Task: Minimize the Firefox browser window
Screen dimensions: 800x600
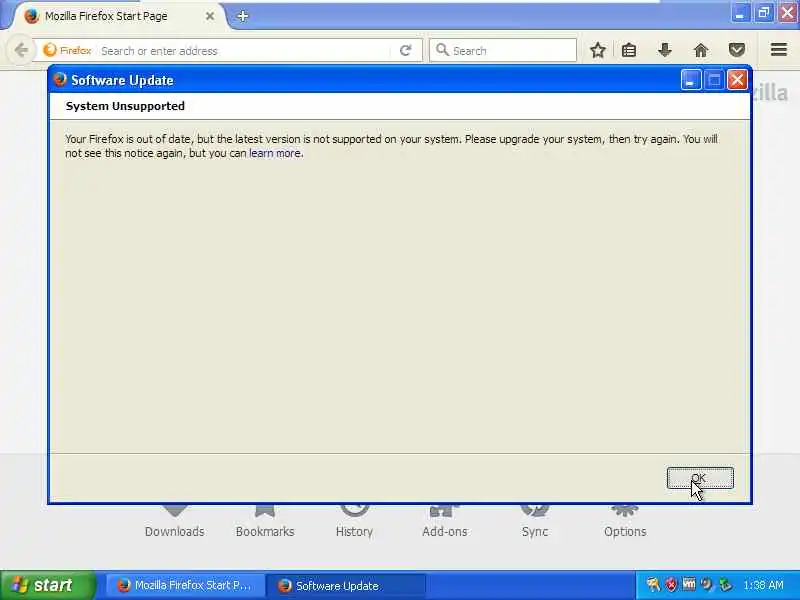Action: coord(740,13)
